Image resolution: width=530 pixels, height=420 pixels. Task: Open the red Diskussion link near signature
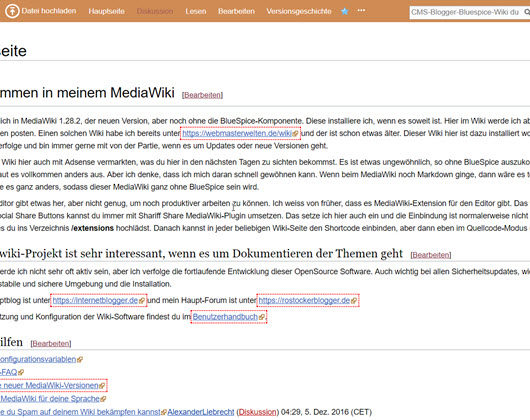[x=257, y=412]
